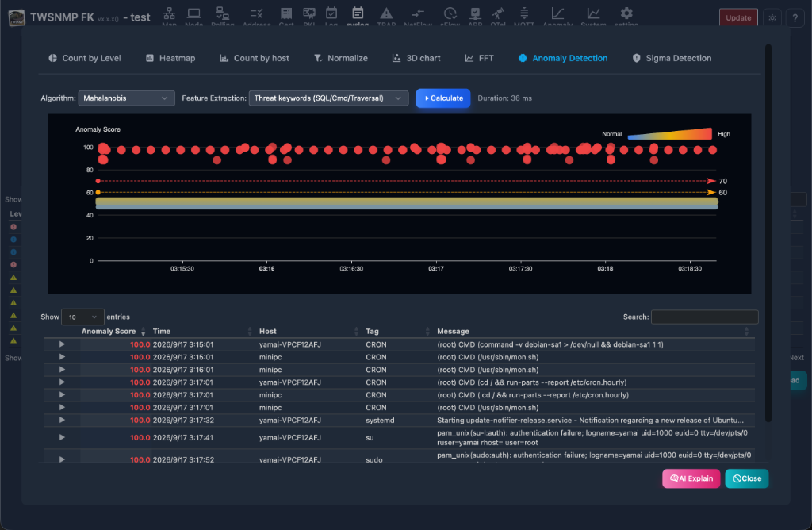The height and width of the screenshot is (530, 812).
Task: Click the TWSNMP app logo
Action: 17,17
